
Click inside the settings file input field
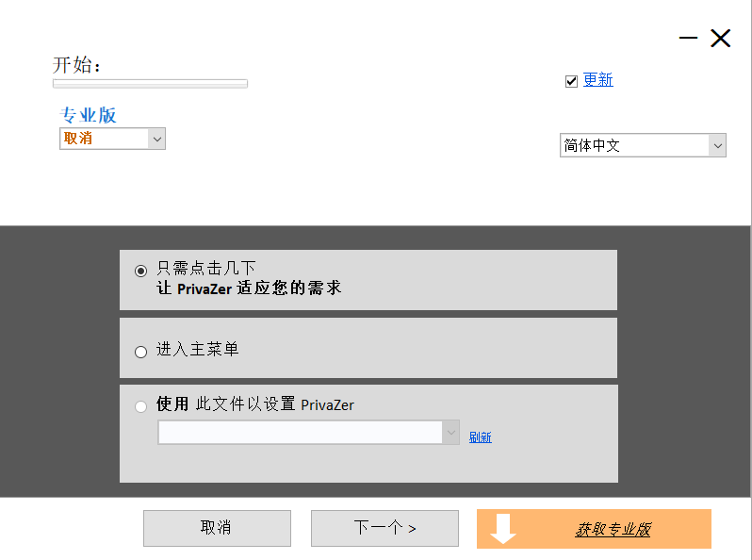tap(301, 433)
